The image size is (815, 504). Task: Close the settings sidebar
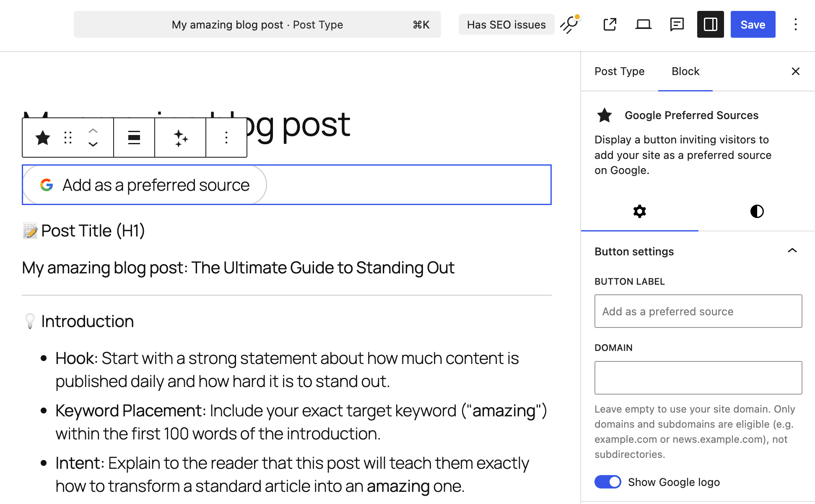[796, 71]
